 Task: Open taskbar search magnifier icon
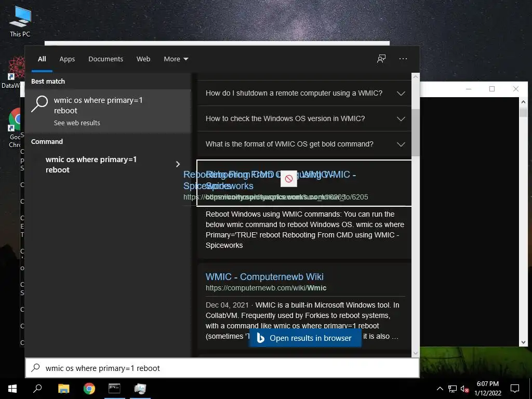37,389
